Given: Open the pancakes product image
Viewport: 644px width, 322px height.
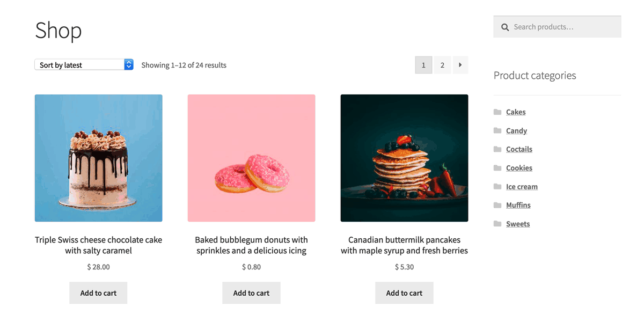Looking at the screenshot, I should [x=404, y=158].
